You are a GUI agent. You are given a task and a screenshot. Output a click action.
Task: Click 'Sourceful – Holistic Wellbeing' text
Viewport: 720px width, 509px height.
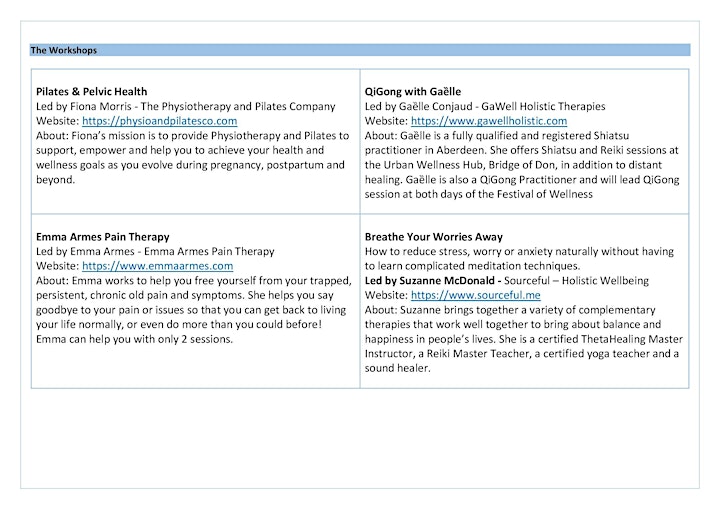pyautogui.click(x=576, y=281)
